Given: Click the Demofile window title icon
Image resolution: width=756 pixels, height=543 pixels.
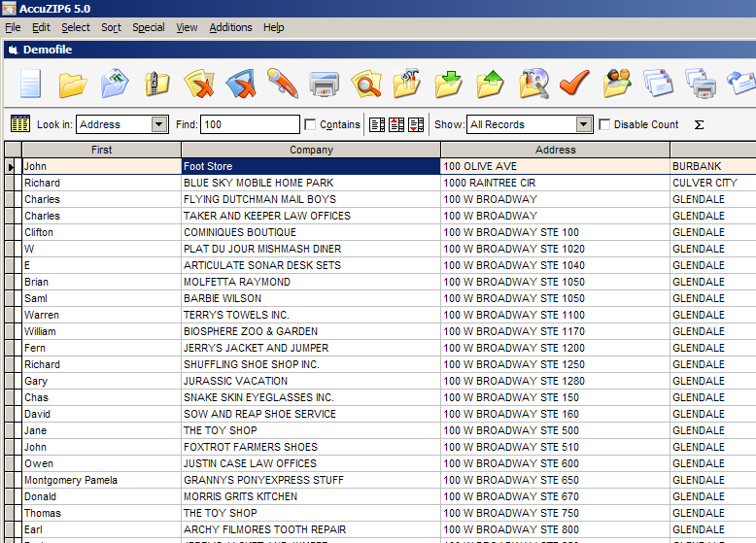Looking at the screenshot, I should [x=13, y=50].
